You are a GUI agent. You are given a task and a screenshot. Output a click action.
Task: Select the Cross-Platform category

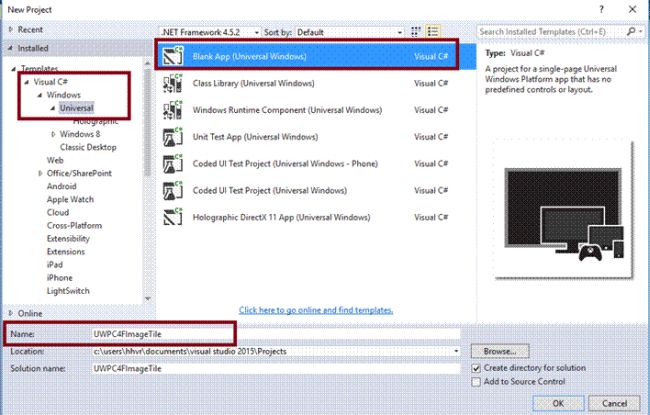pos(74,226)
